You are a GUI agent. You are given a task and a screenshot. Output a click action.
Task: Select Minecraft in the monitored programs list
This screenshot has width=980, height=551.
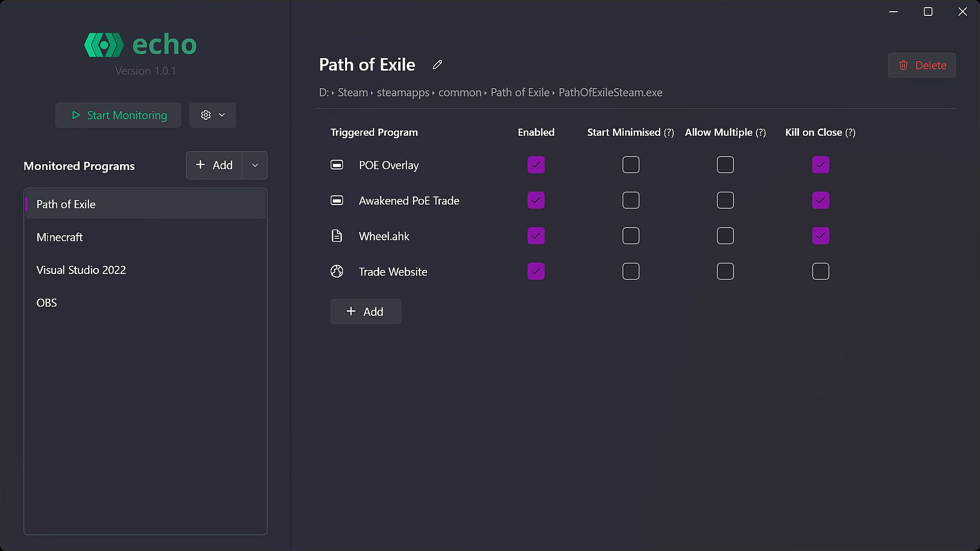point(60,237)
